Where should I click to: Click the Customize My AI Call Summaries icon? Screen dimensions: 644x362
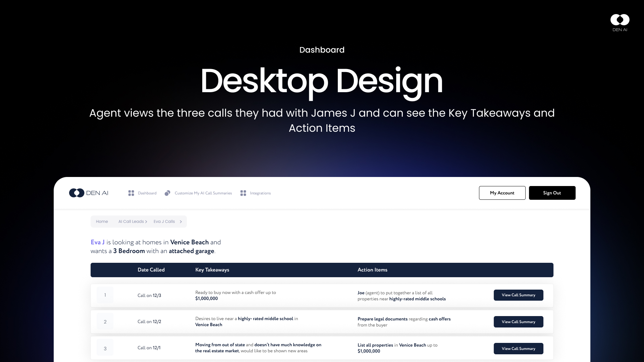(167, 193)
